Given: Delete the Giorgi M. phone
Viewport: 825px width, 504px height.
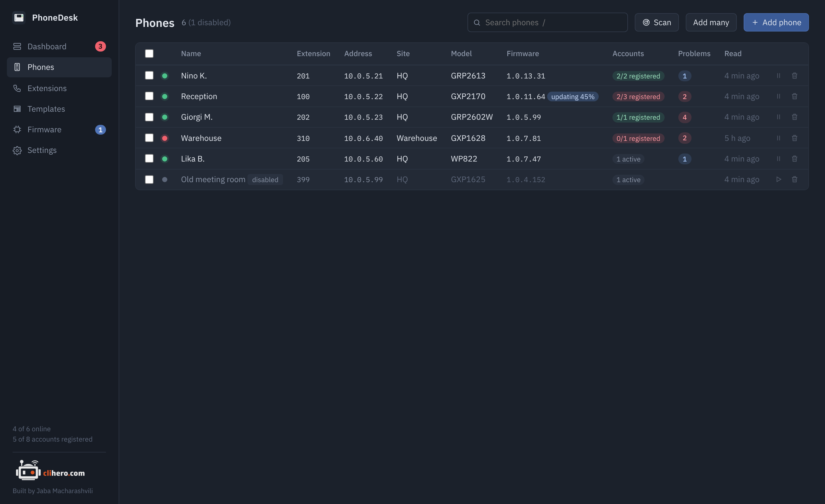Looking at the screenshot, I should coord(795,117).
